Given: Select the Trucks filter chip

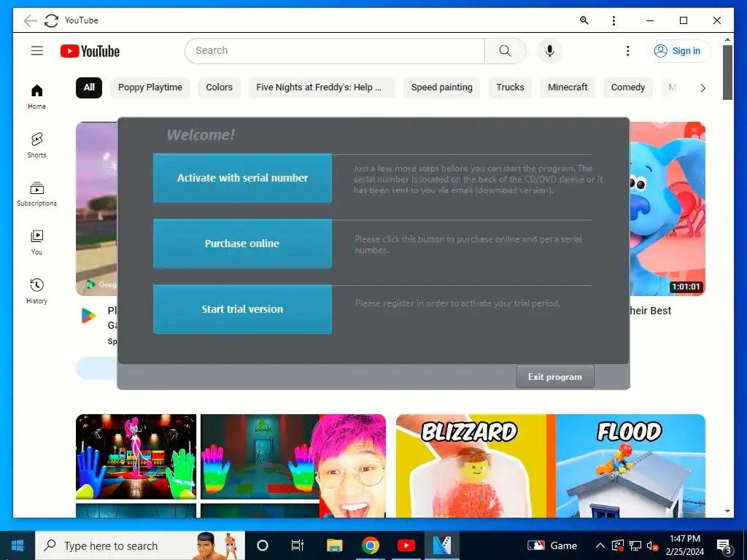Looking at the screenshot, I should point(510,87).
